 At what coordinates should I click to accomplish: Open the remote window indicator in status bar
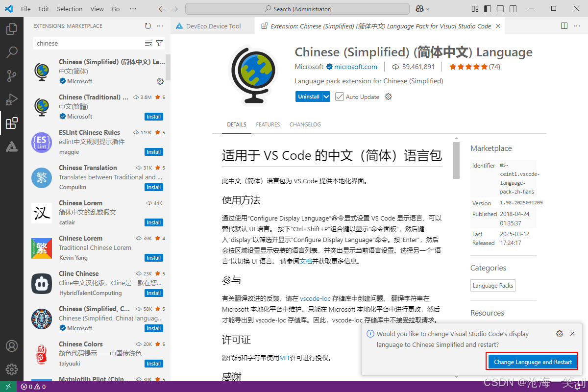pos(8,387)
